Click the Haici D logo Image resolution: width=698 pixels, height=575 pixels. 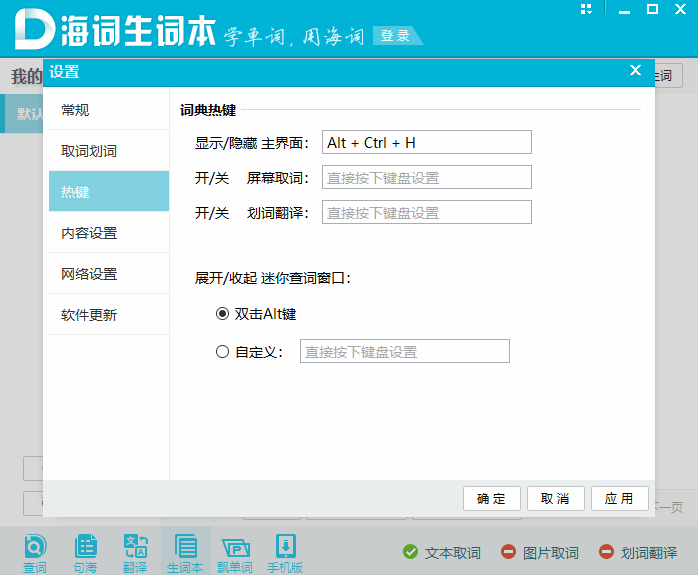pos(34,29)
